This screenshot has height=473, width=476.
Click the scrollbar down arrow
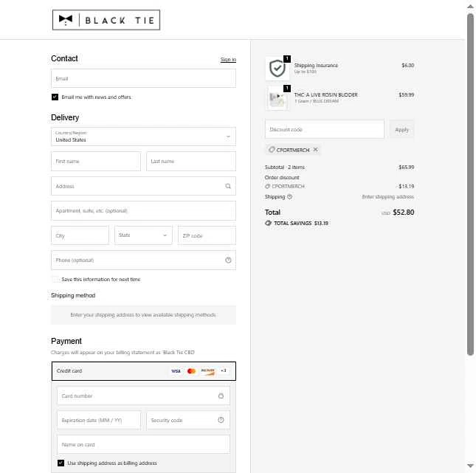tap(470, 466)
